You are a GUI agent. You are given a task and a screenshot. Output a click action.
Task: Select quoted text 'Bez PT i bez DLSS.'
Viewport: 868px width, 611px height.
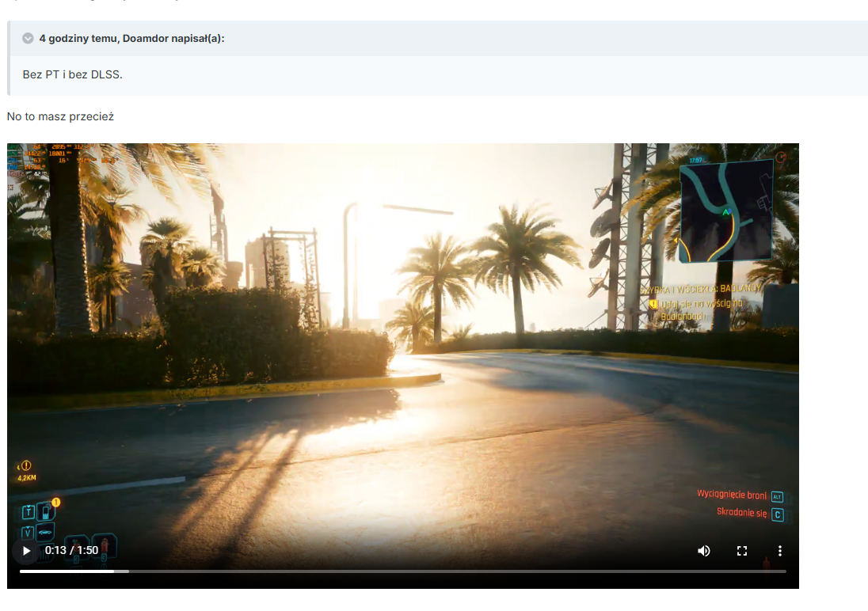pos(73,74)
